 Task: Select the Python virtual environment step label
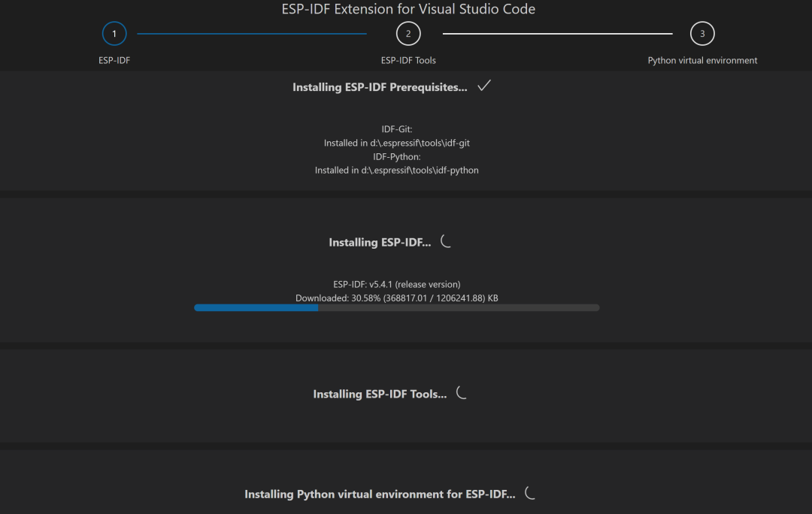pyautogui.click(x=702, y=60)
